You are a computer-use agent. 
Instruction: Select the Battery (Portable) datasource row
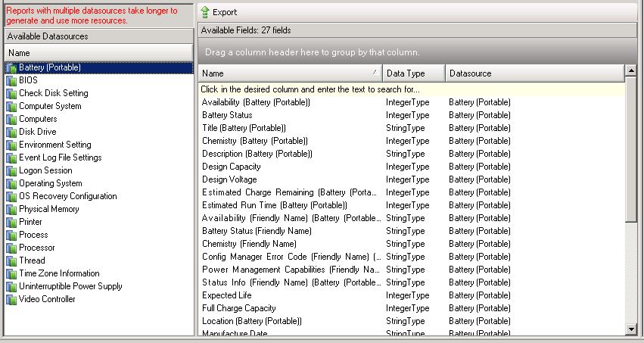[99, 68]
